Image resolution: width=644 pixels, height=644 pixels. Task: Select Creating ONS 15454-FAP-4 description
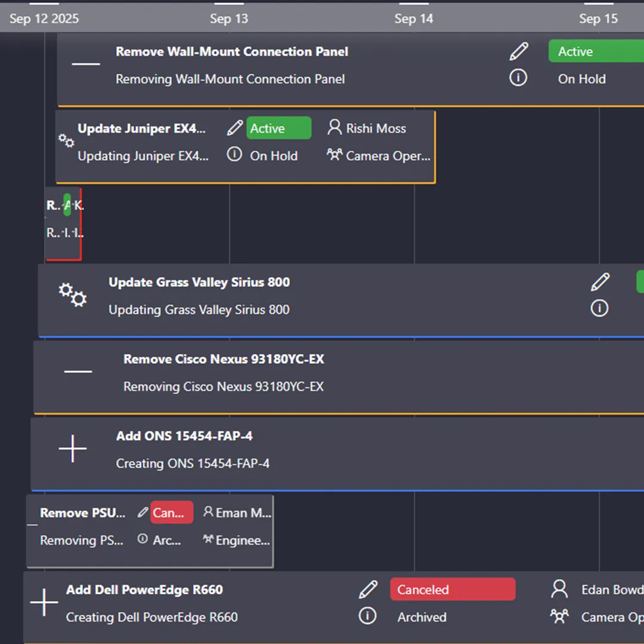pyautogui.click(x=193, y=463)
